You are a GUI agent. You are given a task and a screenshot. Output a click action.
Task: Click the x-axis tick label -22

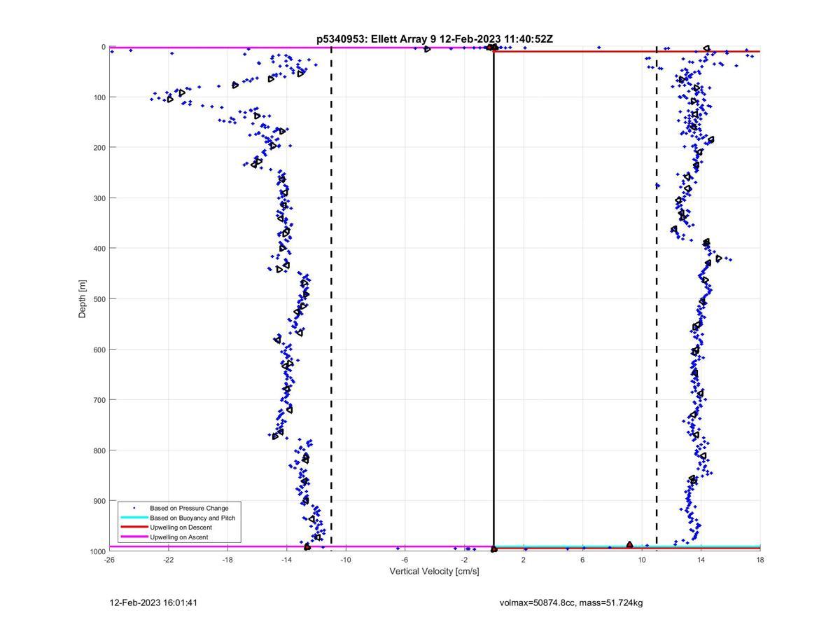coord(168,560)
